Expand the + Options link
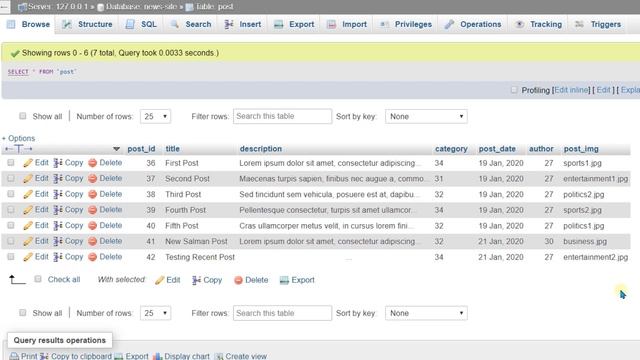Viewport: 640px width, 360px height. pyautogui.click(x=18, y=138)
